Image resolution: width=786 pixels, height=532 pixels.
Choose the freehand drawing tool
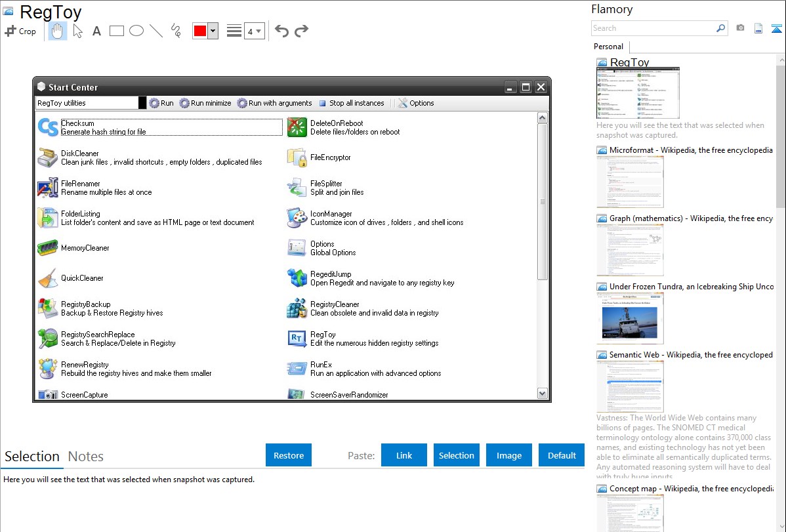click(x=176, y=31)
